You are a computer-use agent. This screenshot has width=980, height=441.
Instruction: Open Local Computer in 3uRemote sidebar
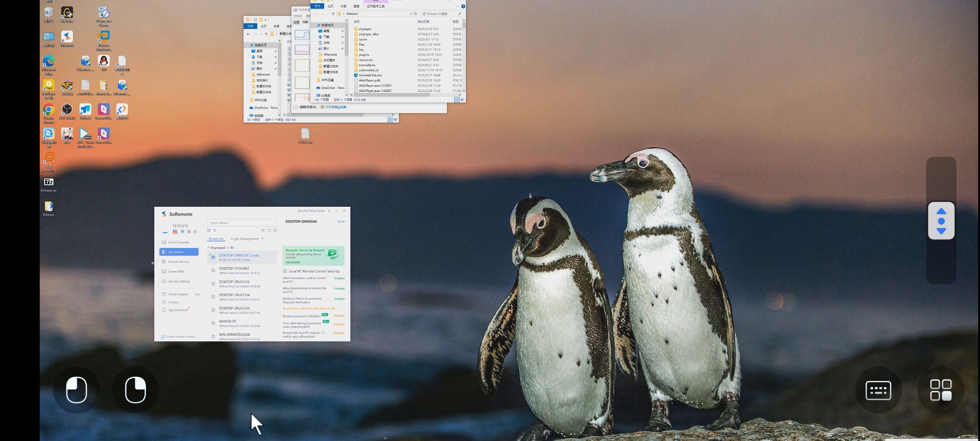(179, 242)
